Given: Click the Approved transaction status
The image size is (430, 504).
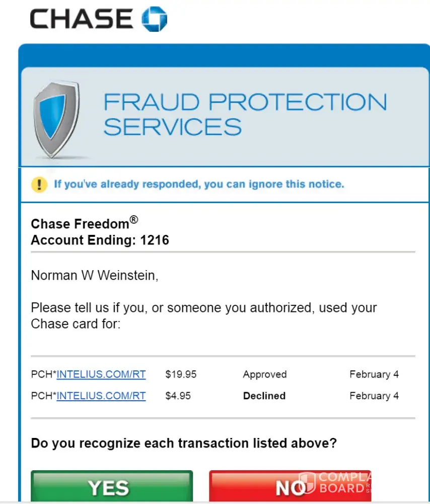Looking at the screenshot, I should click(x=264, y=374).
